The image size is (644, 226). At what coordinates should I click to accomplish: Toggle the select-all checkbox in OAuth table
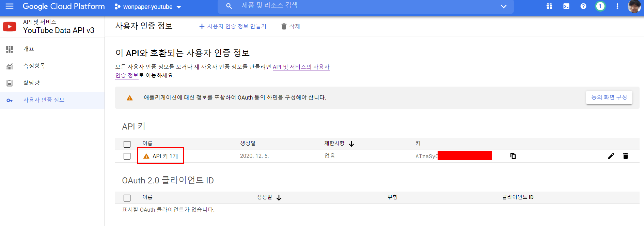[127, 198]
